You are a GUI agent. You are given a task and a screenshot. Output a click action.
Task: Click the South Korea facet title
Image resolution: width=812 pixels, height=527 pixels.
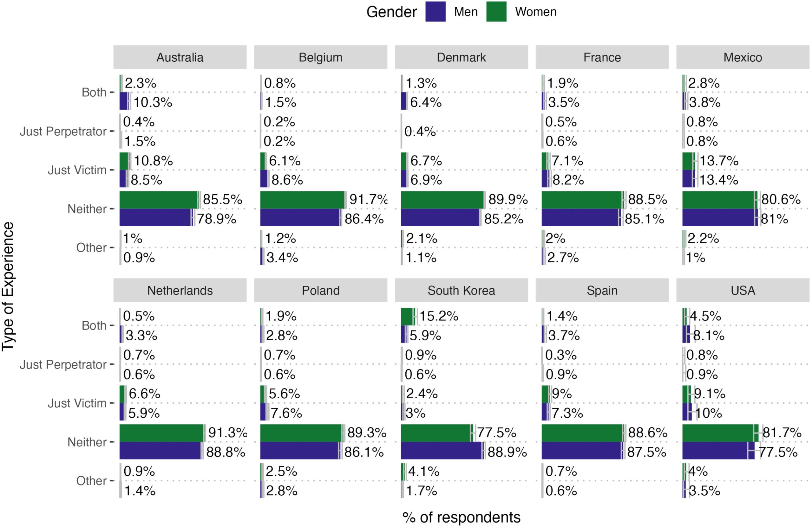(461, 290)
